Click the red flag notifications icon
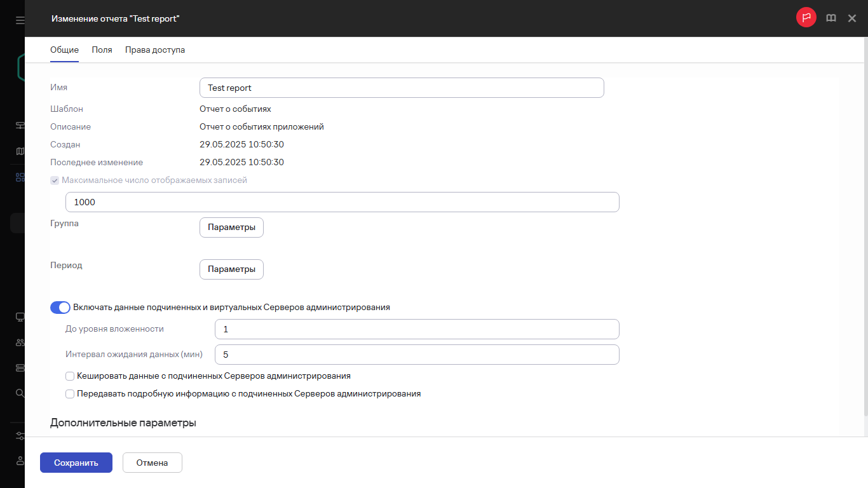 coord(806,18)
